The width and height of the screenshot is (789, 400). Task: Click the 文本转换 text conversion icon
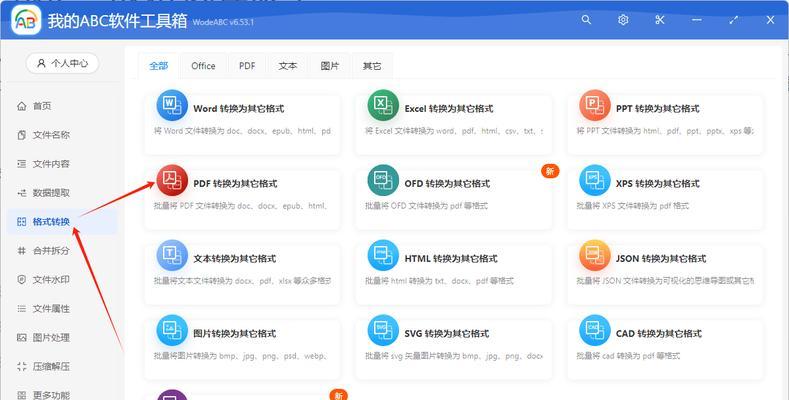[172, 255]
